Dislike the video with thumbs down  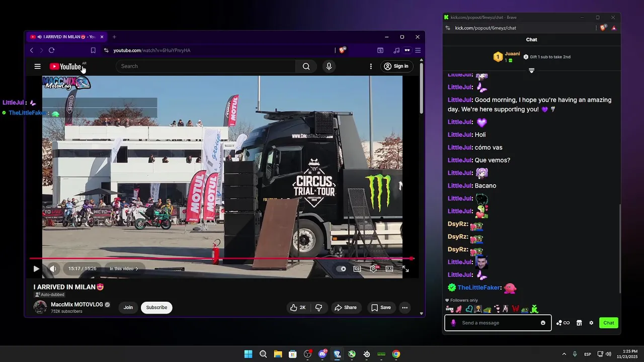point(318,308)
